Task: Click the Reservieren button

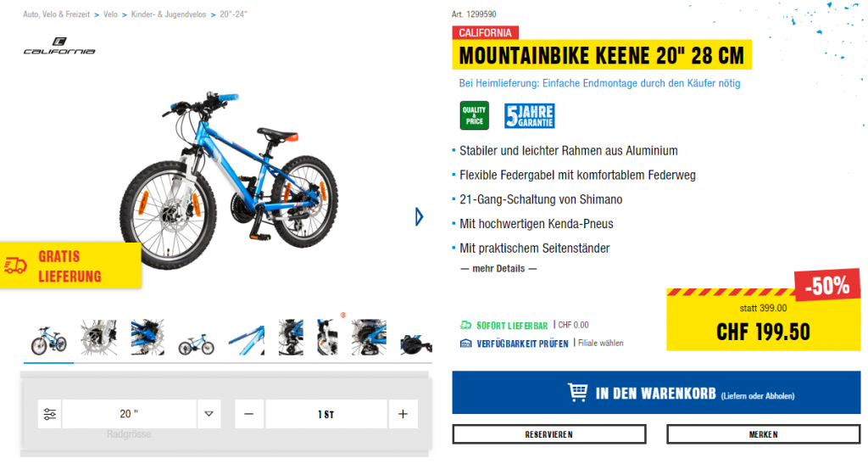Action: coord(549,434)
